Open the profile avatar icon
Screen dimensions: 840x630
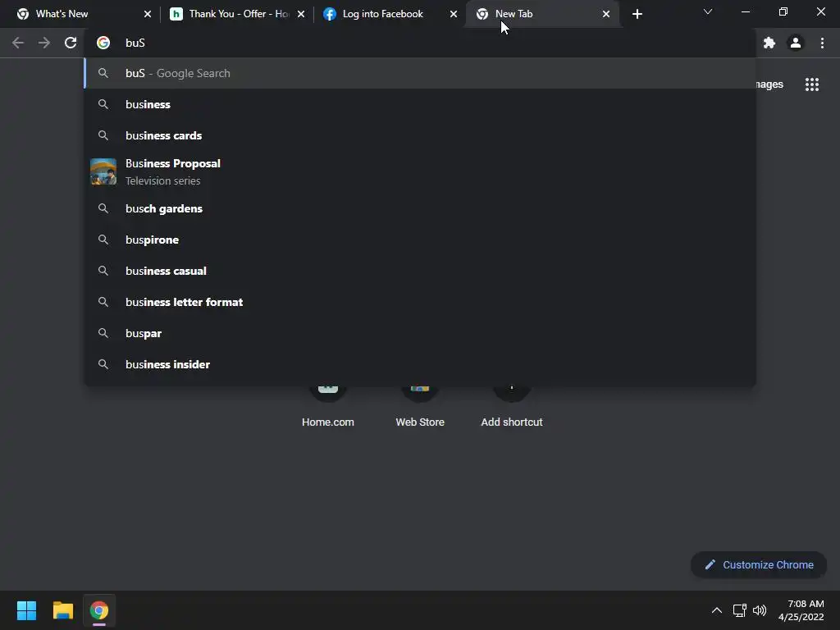[x=796, y=43]
